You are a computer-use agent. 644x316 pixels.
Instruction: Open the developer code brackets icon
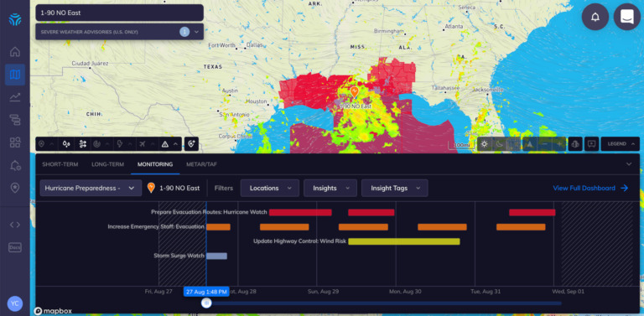point(15,225)
